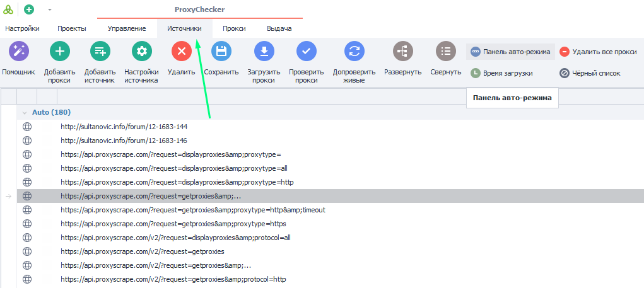The width and height of the screenshot is (644, 288).
Task: Select the sultanovic.info/forum/12-1683-144 source row
Action: (x=124, y=127)
